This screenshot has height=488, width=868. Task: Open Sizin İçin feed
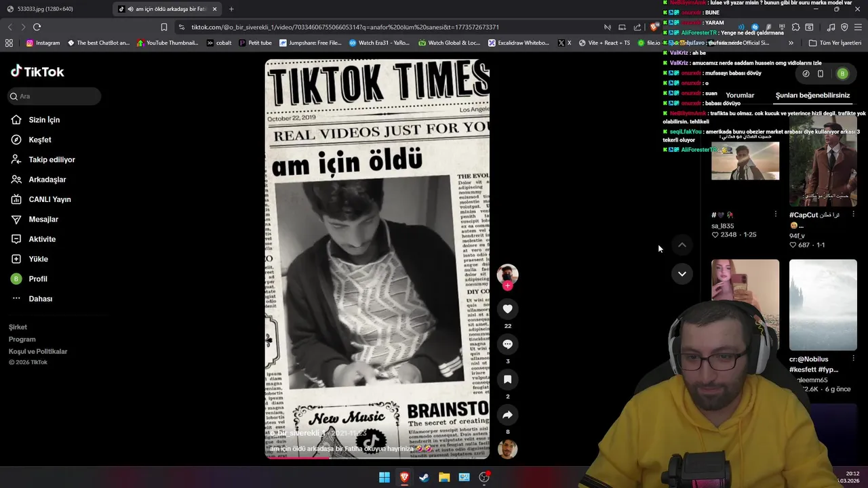pos(44,120)
